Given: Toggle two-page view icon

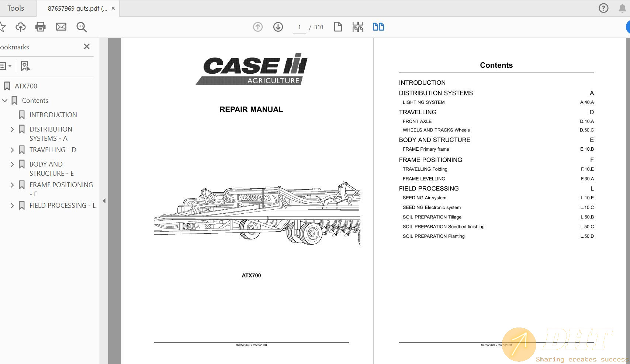Looking at the screenshot, I should click(378, 27).
